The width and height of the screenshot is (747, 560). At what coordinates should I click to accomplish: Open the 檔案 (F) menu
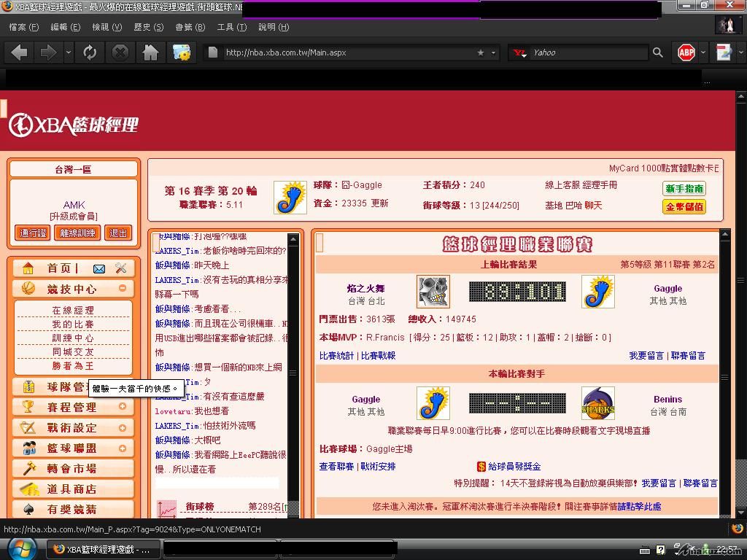24,27
